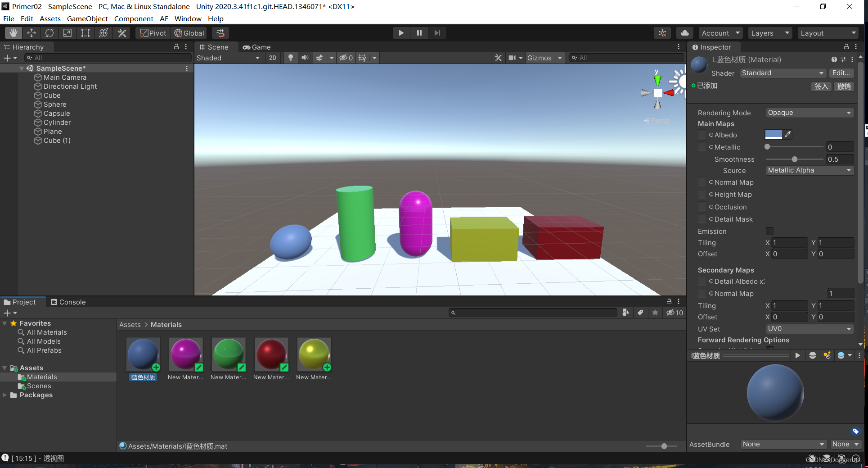The height and width of the screenshot is (468, 868).
Task: Select the Move tool
Action: (x=31, y=33)
